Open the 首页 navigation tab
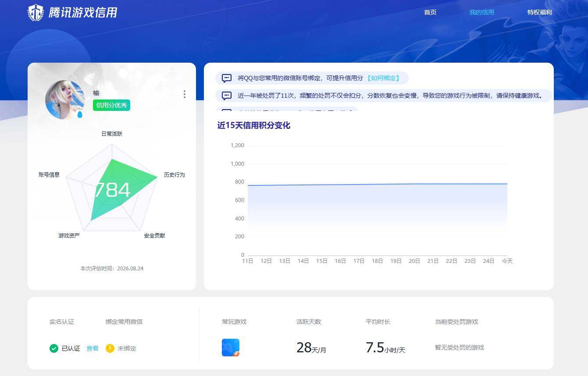 click(x=430, y=12)
